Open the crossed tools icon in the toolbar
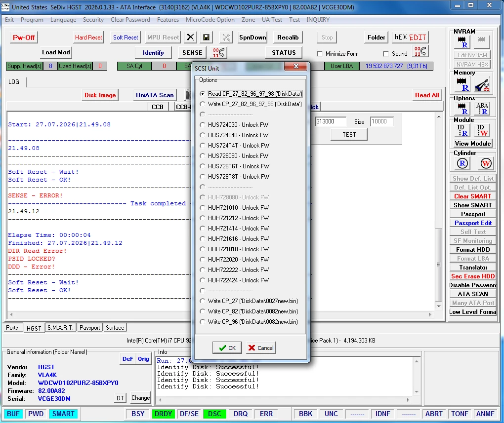Viewport: 504px width, 423px height. point(226,37)
